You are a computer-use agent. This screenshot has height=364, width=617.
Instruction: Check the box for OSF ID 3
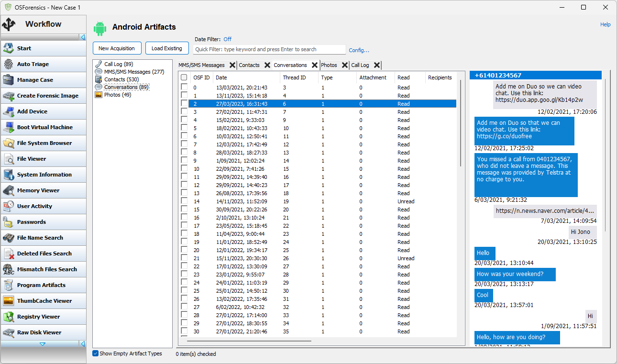click(x=184, y=112)
